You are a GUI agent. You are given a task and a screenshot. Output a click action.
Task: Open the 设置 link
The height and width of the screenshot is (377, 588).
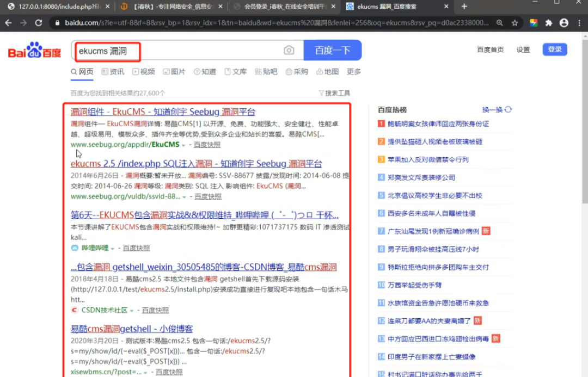(523, 50)
